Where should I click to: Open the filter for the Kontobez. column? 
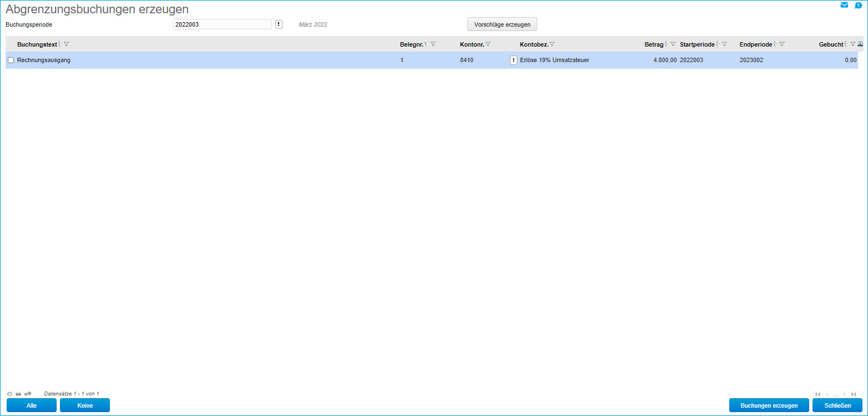[x=552, y=44]
